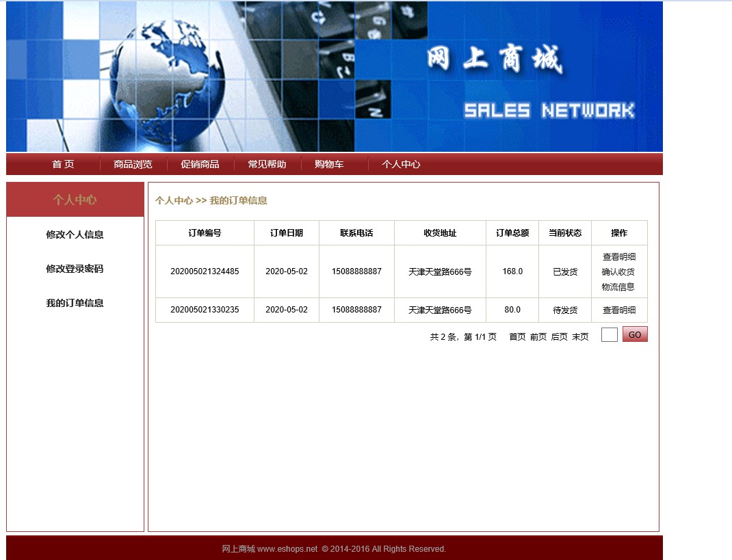Click 前页 to go to previous page
This screenshot has height=560, width=732.
[538, 336]
